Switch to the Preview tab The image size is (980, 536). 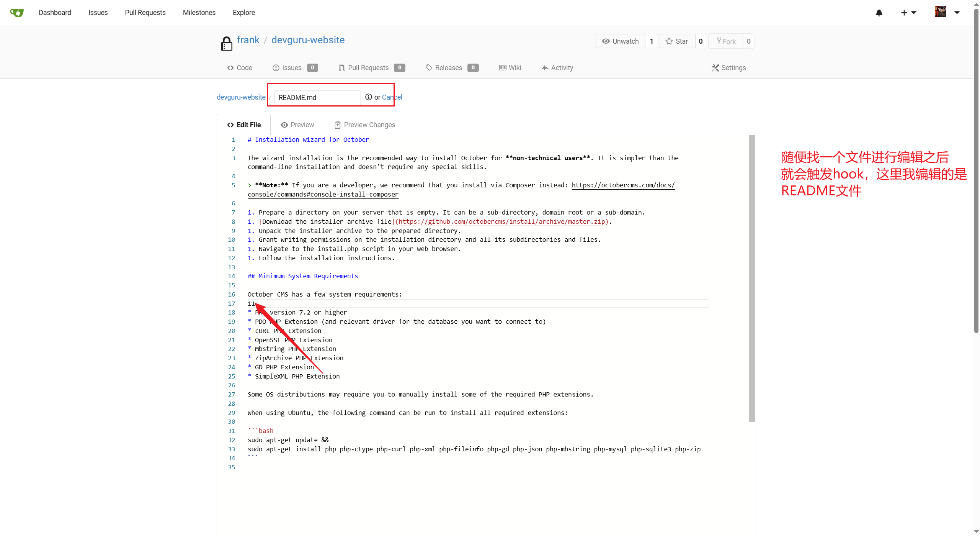(297, 125)
